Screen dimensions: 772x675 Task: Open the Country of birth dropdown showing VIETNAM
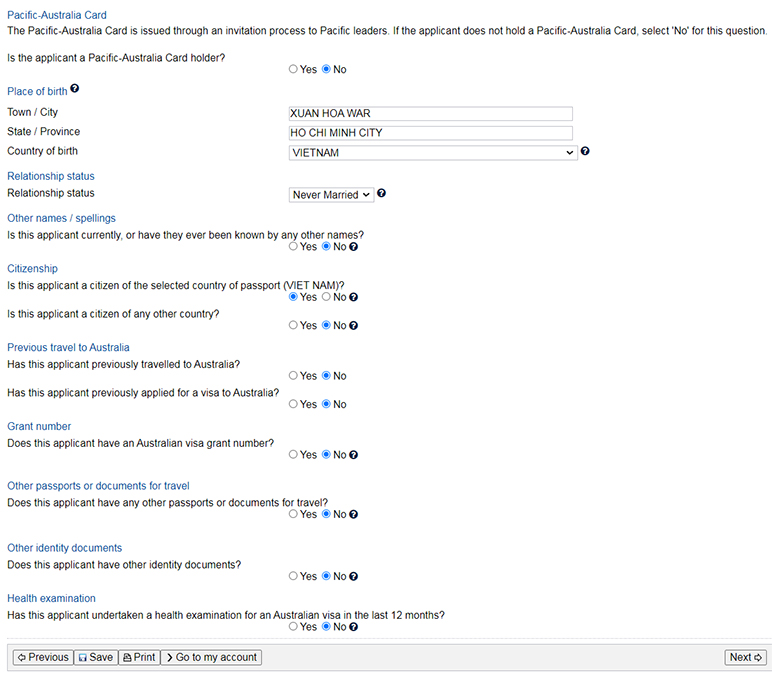[x=433, y=153]
